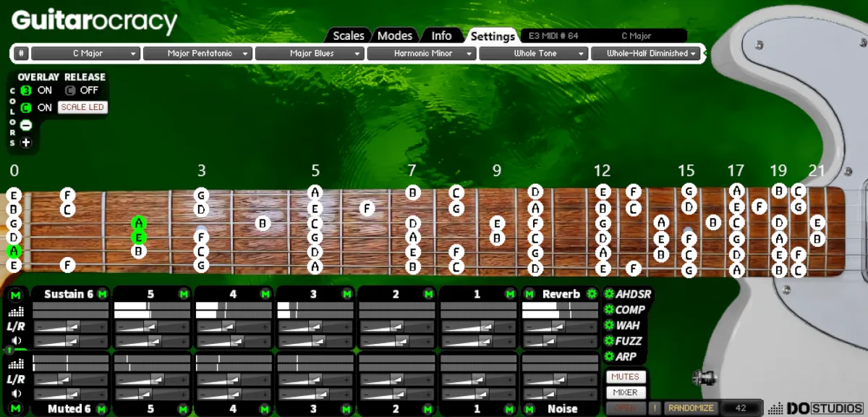Image resolution: width=868 pixels, height=417 pixels.
Task: Click the sharp (#) key toggle
Action: (22, 54)
